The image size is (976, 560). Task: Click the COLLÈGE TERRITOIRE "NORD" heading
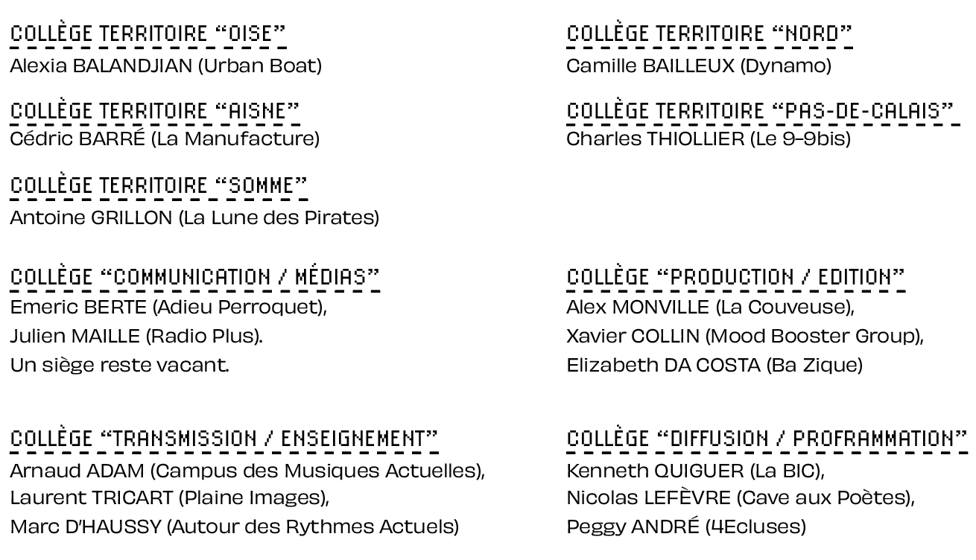pos(710,34)
